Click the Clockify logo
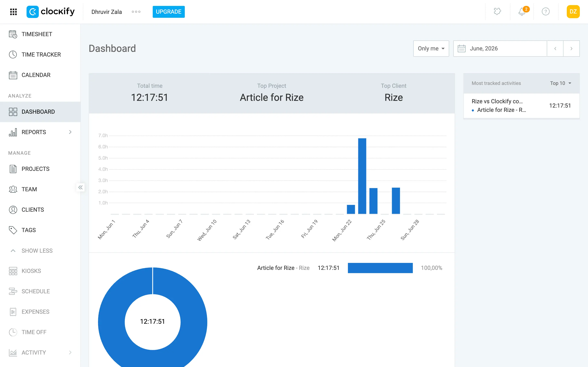This screenshot has width=588, height=367. tap(50, 12)
